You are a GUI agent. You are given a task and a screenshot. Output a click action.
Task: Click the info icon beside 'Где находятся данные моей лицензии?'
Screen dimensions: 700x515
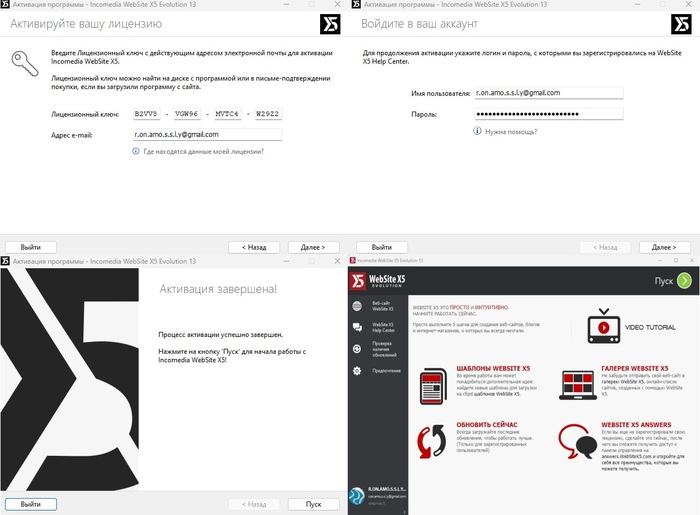click(x=136, y=151)
